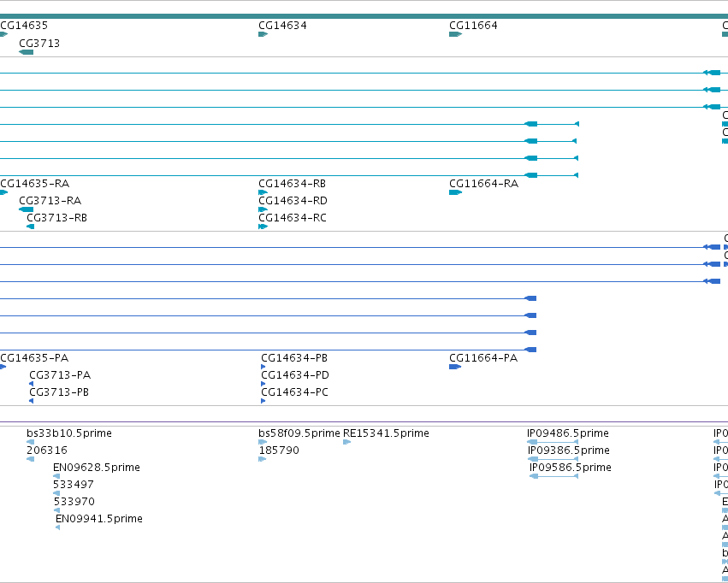Select EST label IP09486.5prime
Image resolution: width=728 pixels, height=583 pixels.
[x=568, y=433]
